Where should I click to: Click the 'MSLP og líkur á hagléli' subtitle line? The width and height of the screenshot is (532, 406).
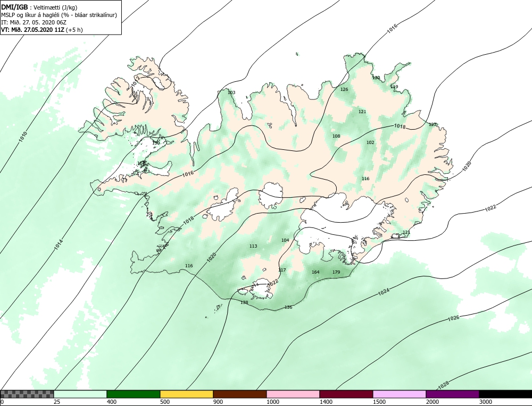pos(59,15)
